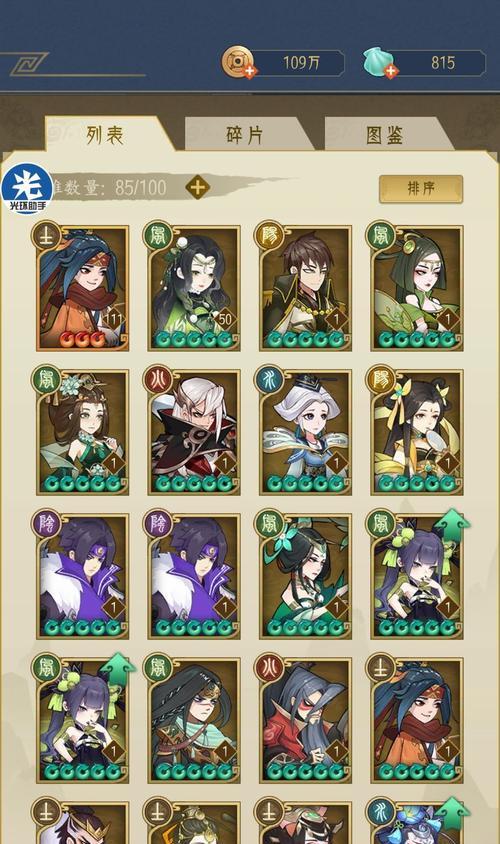This screenshot has height=844, width=500.
Task: Add coins with the gold coin plus icon
Action: coord(249,71)
